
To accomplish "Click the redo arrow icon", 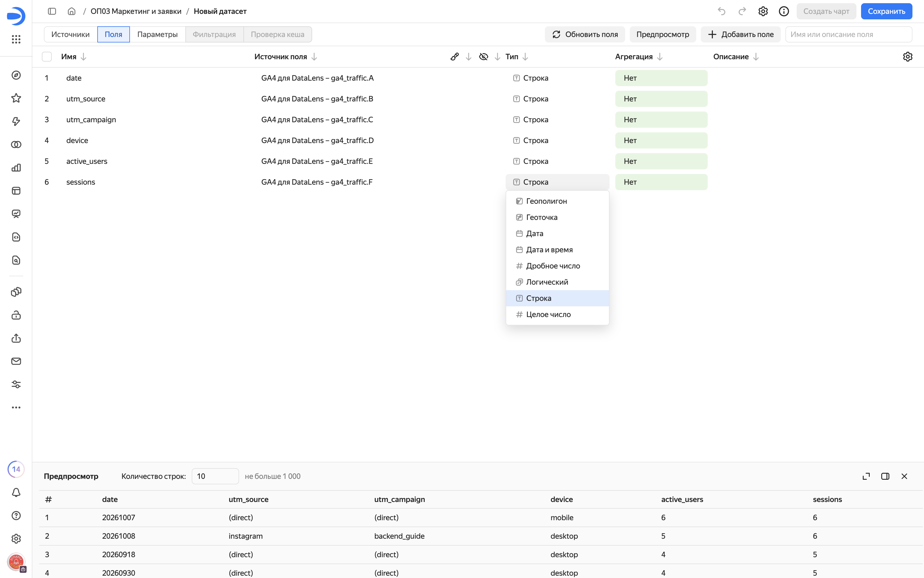I will pyautogui.click(x=742, y=12).
